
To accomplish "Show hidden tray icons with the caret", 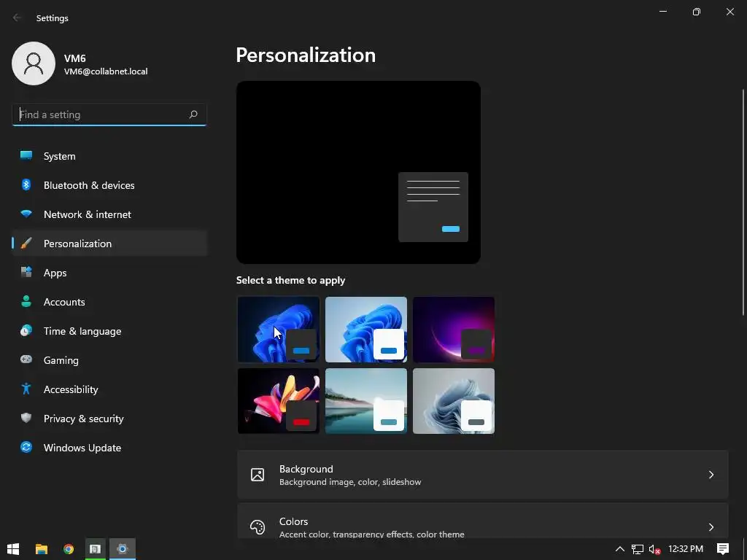I will click(x=620, y=549).
